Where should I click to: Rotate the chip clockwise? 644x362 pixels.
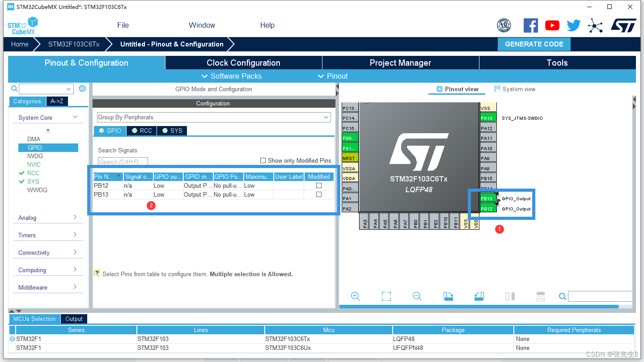click(448, 296)
